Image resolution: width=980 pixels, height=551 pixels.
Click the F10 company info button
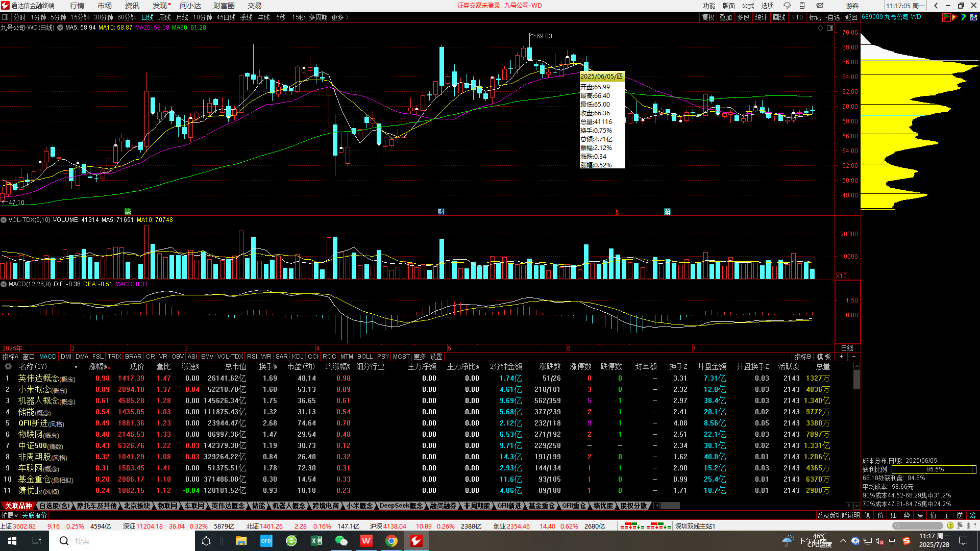(797, 17)
